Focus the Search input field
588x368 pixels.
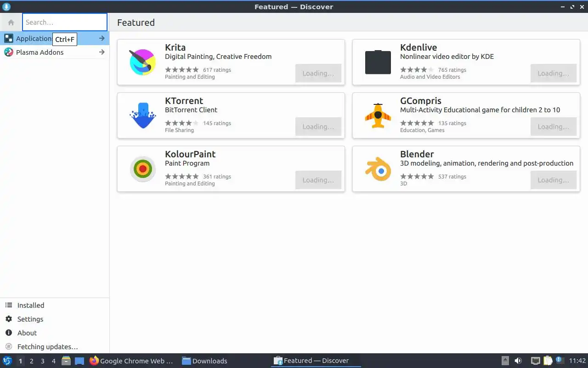65,22
